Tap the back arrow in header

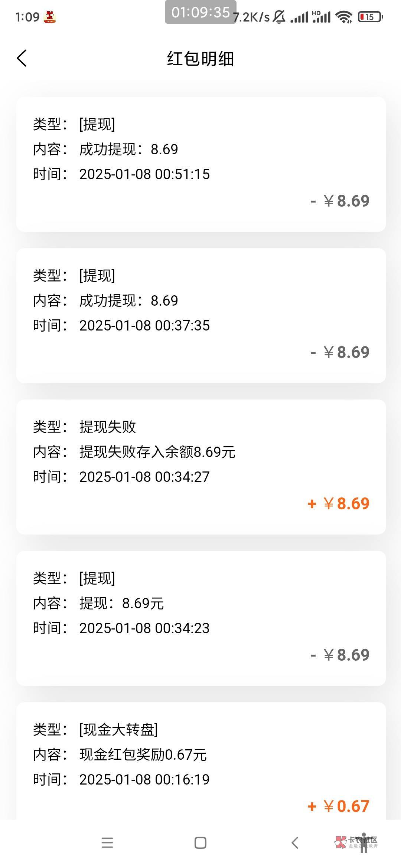pos(22,59)
